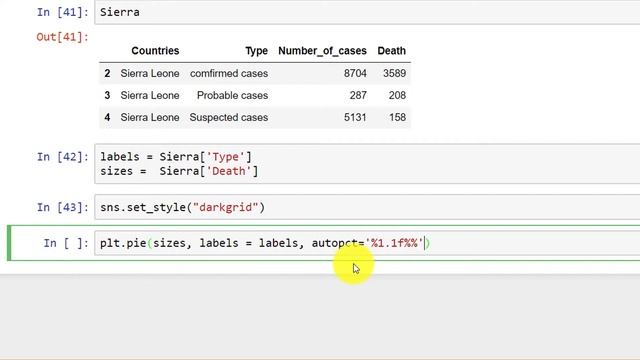Select the In [42] prompt label

point(62,157)
